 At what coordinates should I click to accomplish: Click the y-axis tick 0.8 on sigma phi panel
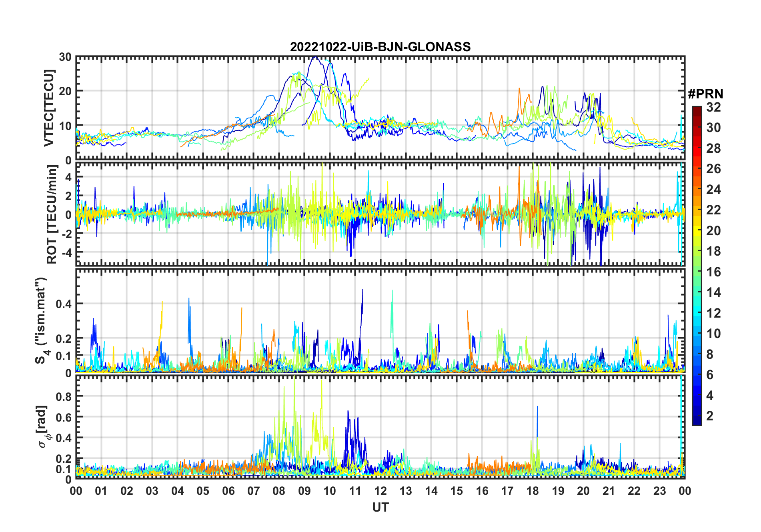(65, 396)
